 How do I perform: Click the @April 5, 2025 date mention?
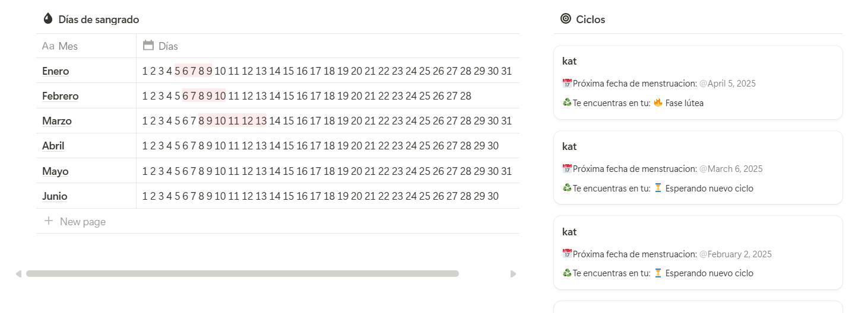pos(727,84)
